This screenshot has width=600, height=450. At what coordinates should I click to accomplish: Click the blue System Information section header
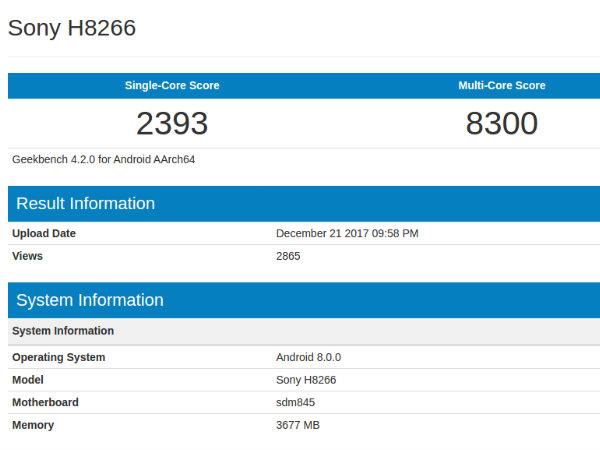click(x=304, y=300)
